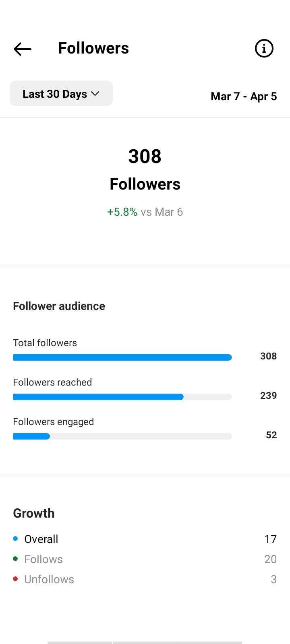This screenshot has height=644, width=290.
Task: Go back using the left arrow
Action: 23,49
